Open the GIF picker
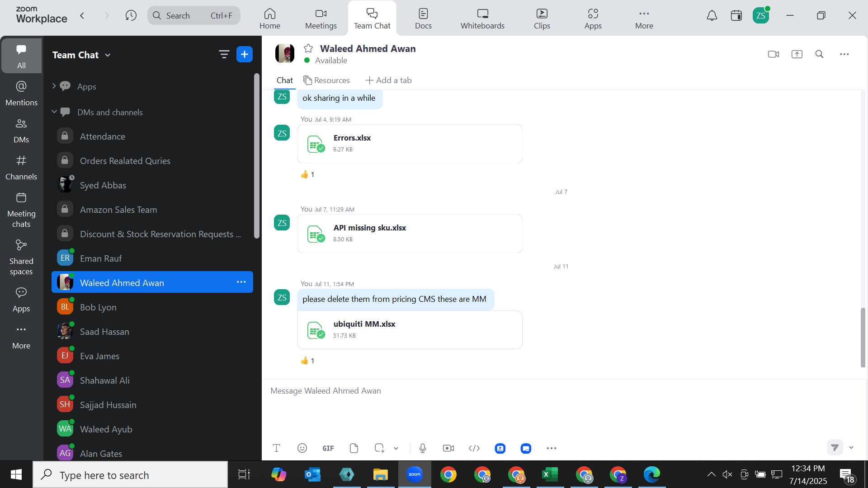 [x=328, y=448]
